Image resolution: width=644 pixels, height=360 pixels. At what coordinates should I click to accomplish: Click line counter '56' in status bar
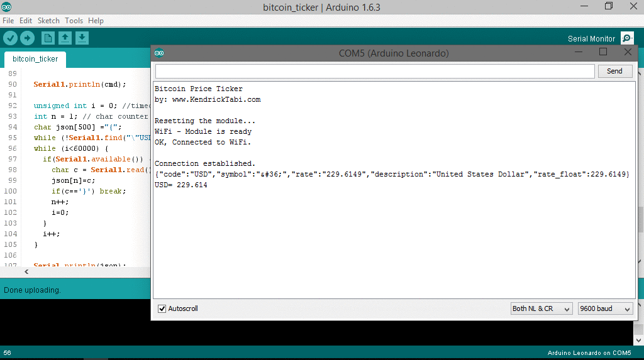(x=8, y=353)
